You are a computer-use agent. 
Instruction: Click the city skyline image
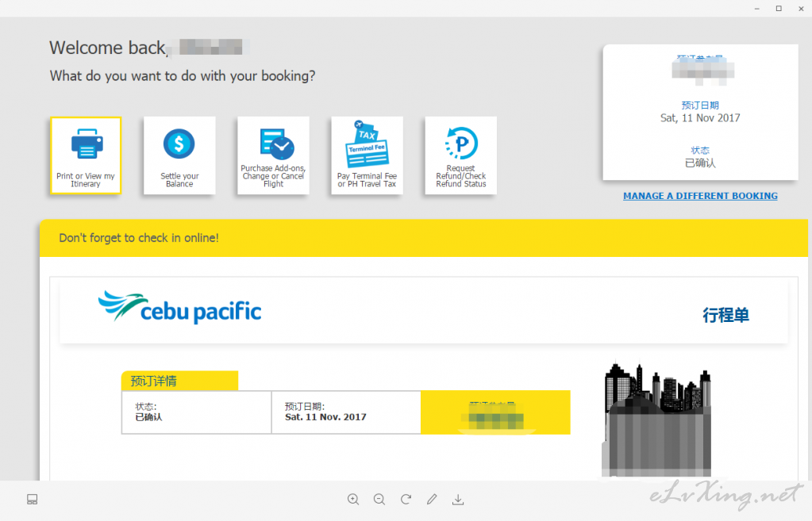(656, 418)
